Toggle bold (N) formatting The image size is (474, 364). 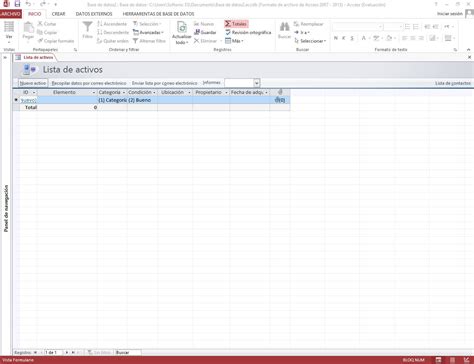click(x=336, y=38)
